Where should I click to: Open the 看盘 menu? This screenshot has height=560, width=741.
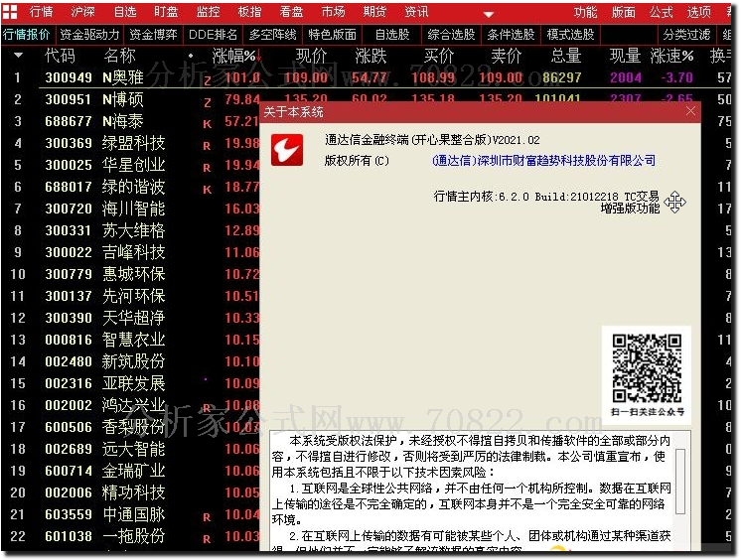(291, 12)
